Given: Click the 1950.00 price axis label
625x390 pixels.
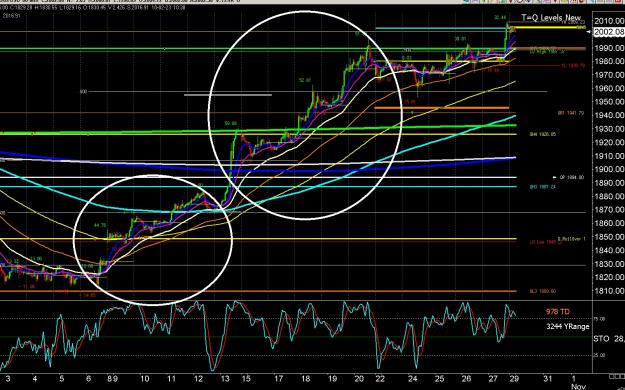Looking at the screenshot, I should 609,102.
